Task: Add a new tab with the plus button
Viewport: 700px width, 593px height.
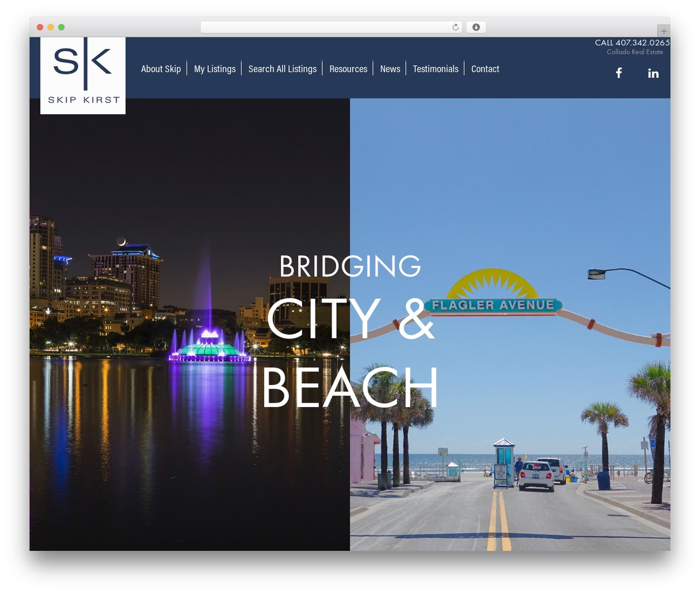Action: (x=663, y=31)
